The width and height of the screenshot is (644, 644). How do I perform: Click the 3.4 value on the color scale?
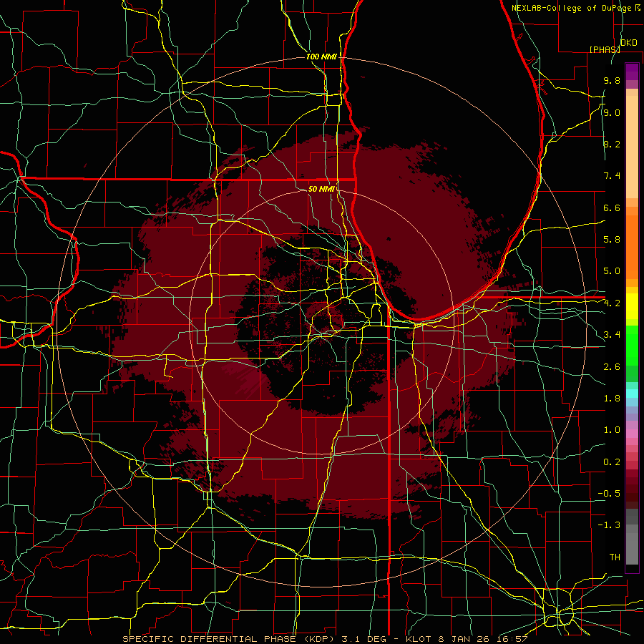coord(612,335)
